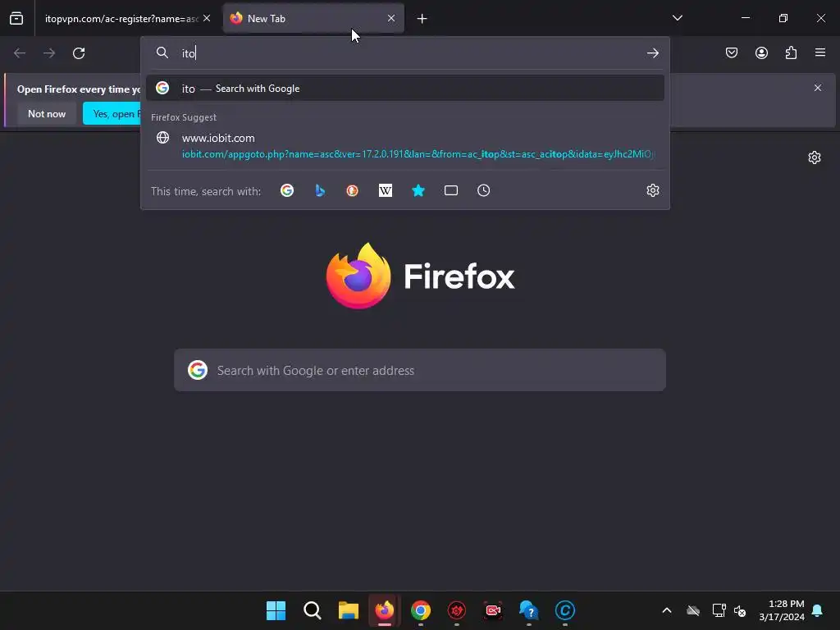This screenshot has width=840, height=630.
Task: Search this time with Wikipedia
Action: 386,190
